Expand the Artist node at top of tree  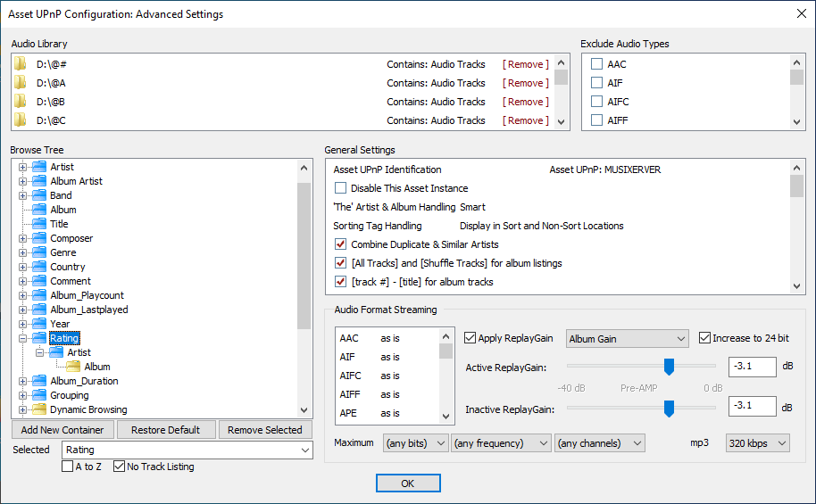coord(22,167)
